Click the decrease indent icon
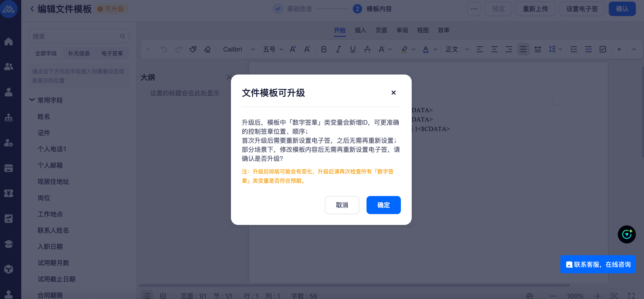The height and width of the screenshot is (299, 644). 574,49
